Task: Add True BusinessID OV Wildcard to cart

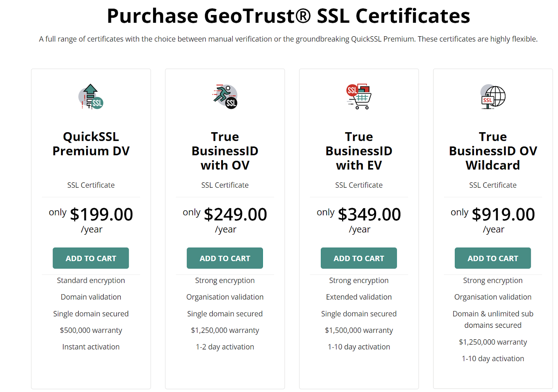Action: pos(493,258)
